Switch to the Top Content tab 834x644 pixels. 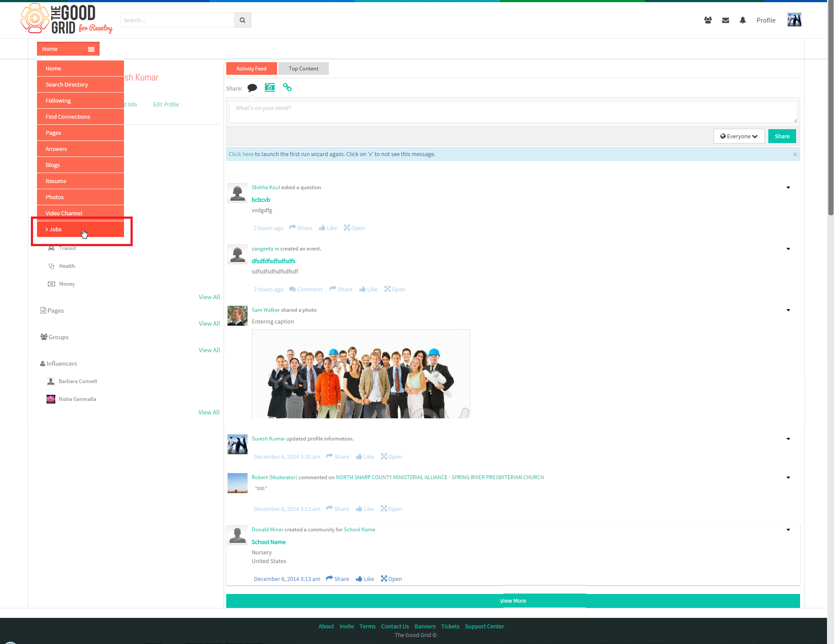tap(303, 69)
